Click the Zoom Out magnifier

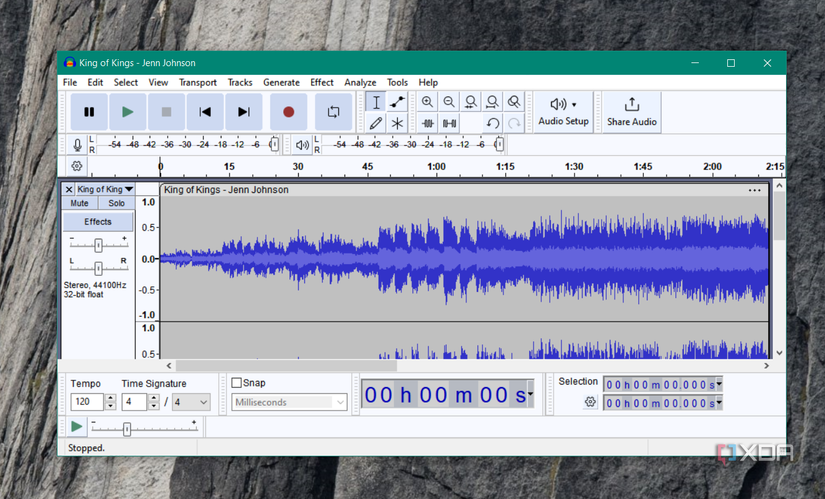449,102
